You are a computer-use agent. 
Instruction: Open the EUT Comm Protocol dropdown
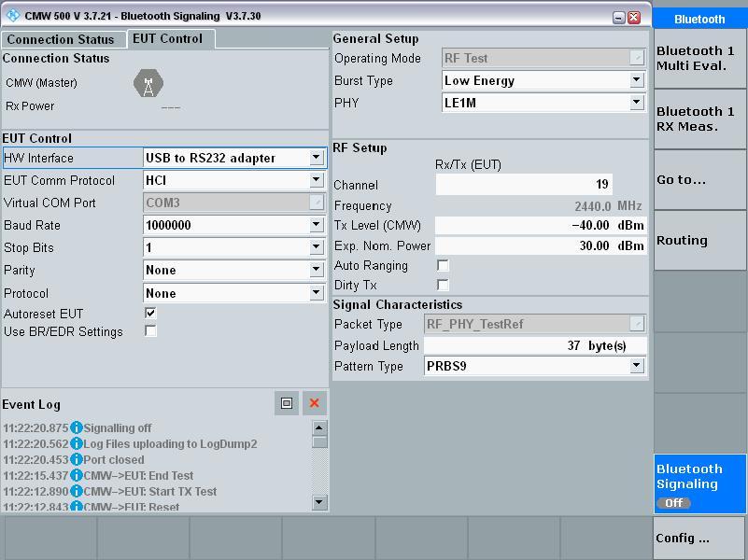click(317, 180)
